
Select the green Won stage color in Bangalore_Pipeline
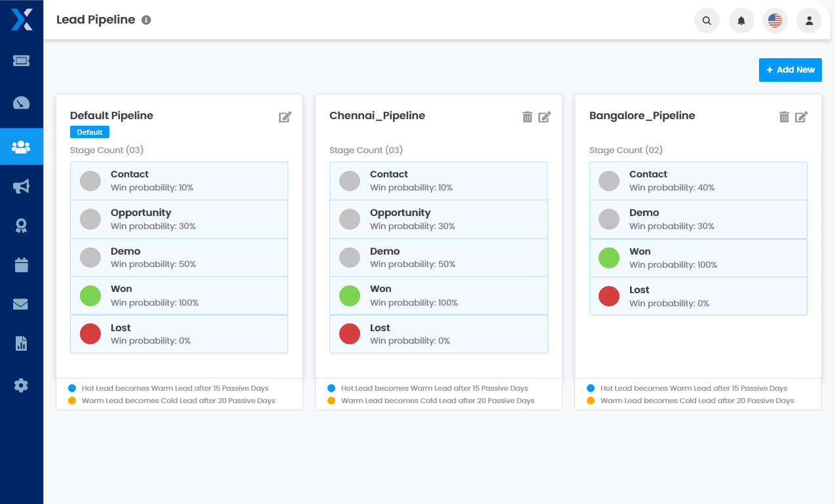pos(609,258)
